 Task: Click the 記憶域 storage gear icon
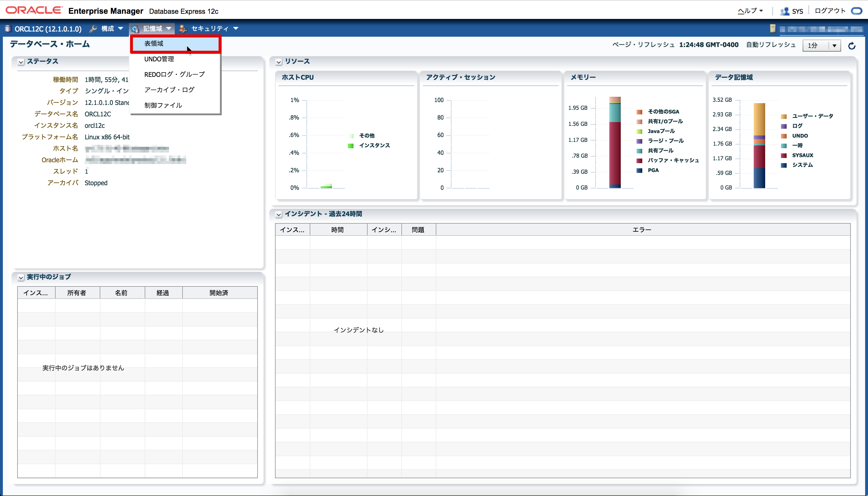point(135,29)
